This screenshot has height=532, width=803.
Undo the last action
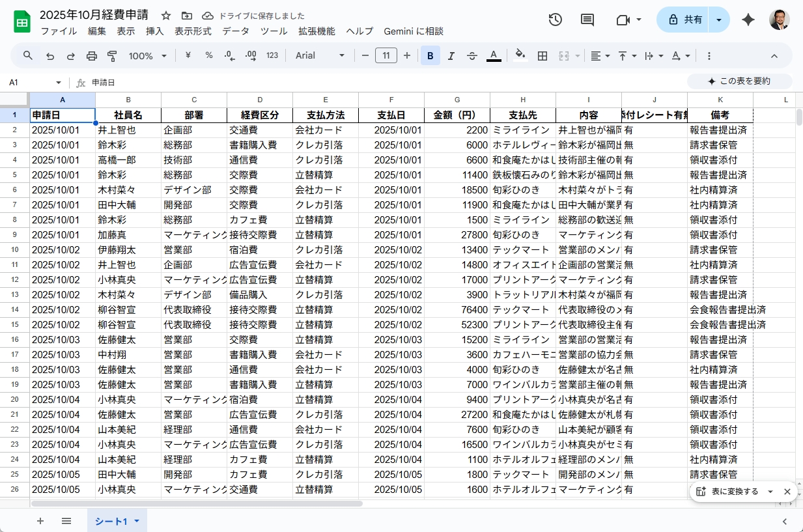click(50, 56)
